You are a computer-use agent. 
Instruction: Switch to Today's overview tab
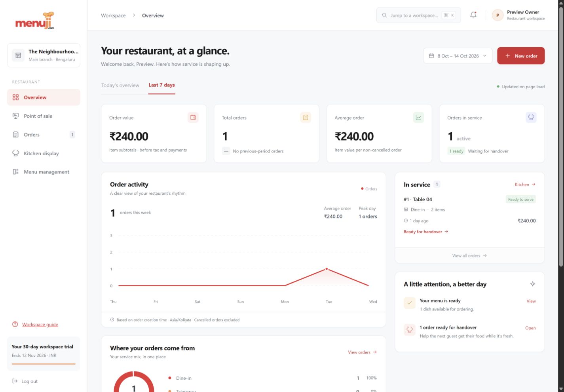coord(120,85)
